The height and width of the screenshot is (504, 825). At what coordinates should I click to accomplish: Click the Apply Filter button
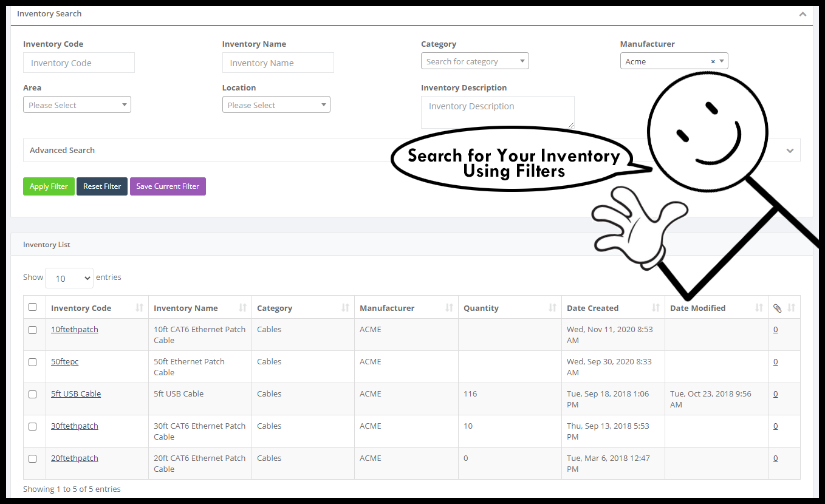point(49,186)
